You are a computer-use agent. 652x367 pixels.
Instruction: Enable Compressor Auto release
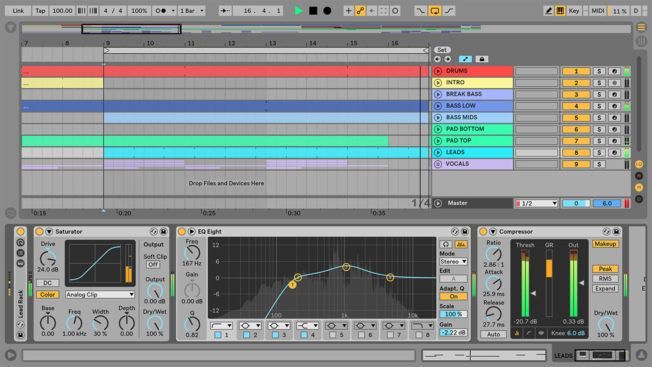(x=494, y=334)
